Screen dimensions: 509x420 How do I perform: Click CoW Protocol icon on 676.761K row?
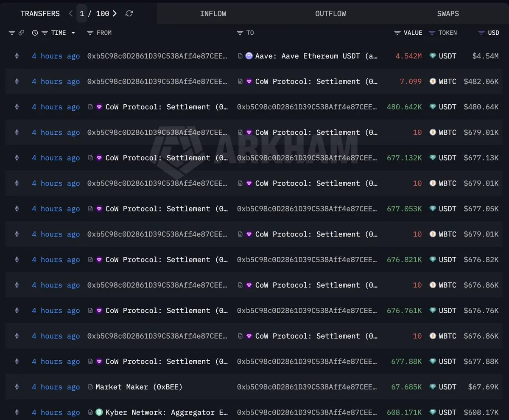[x=99, y=310]
